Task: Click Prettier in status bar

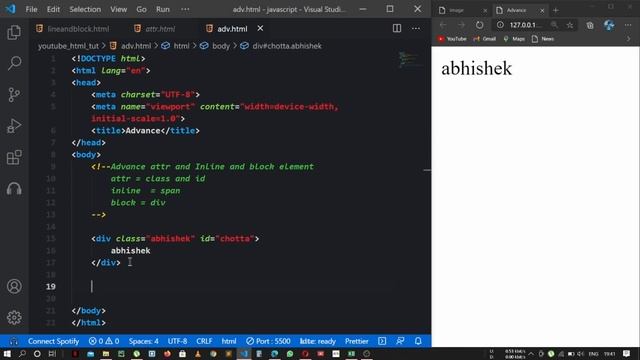Action: pos(357,341)
